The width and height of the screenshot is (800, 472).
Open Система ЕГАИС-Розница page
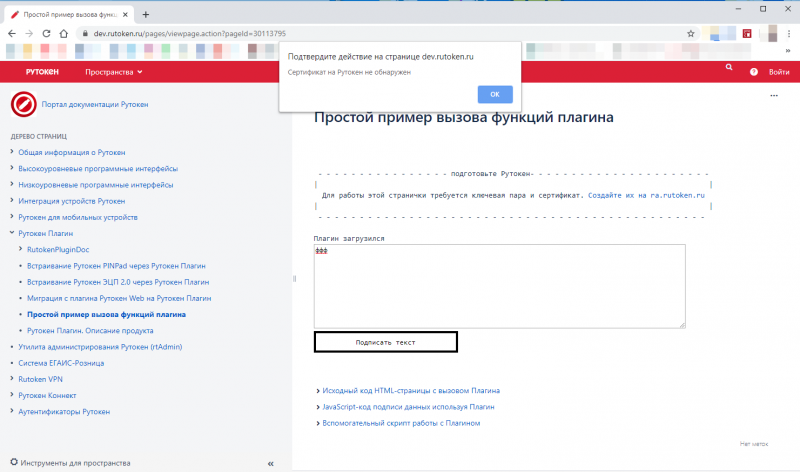(61, 363)
